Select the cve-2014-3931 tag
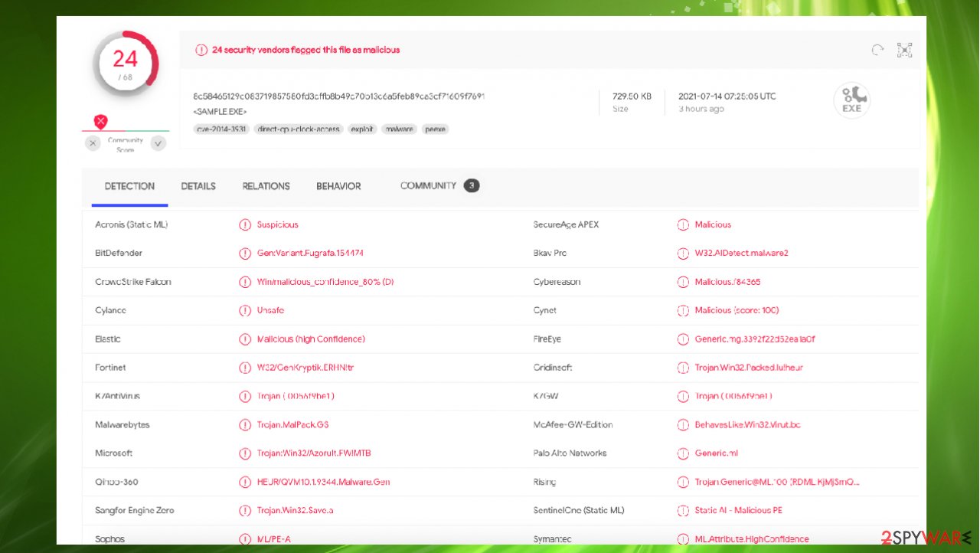The image size is (980, 553). click(221, 129)
